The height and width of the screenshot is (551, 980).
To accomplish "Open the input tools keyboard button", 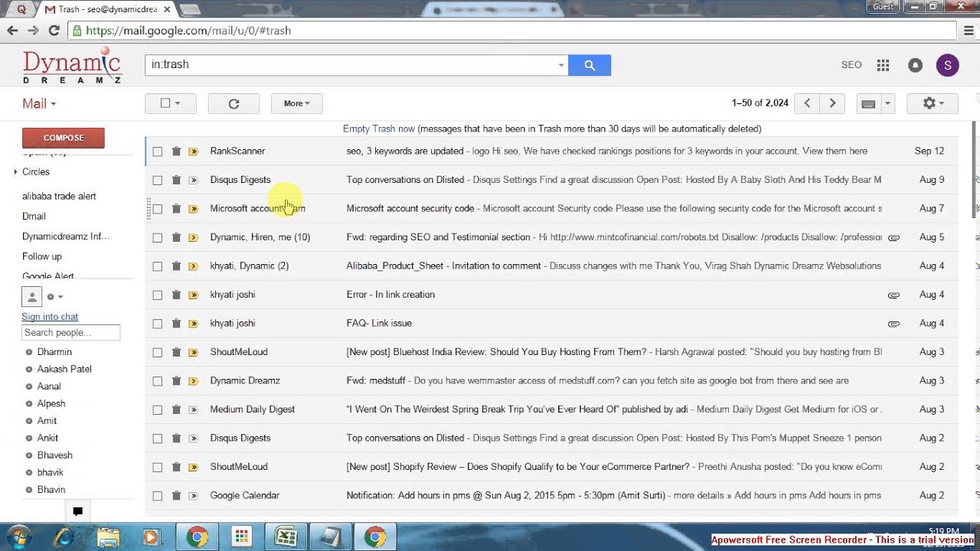I will pos(868,103).
